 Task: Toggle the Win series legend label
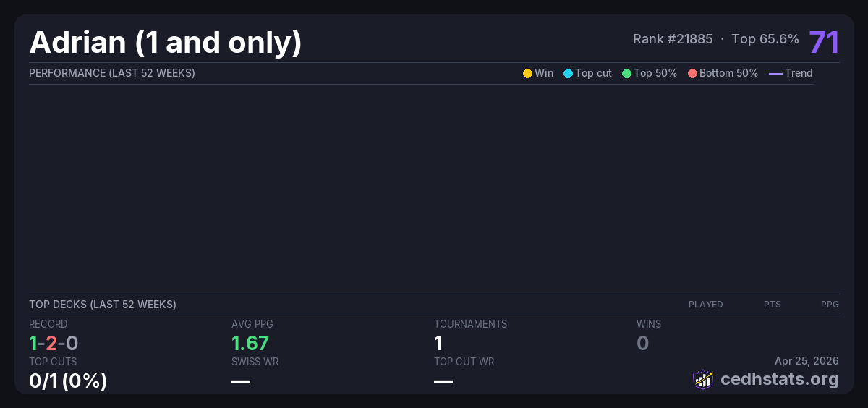[x=543, y=73]
